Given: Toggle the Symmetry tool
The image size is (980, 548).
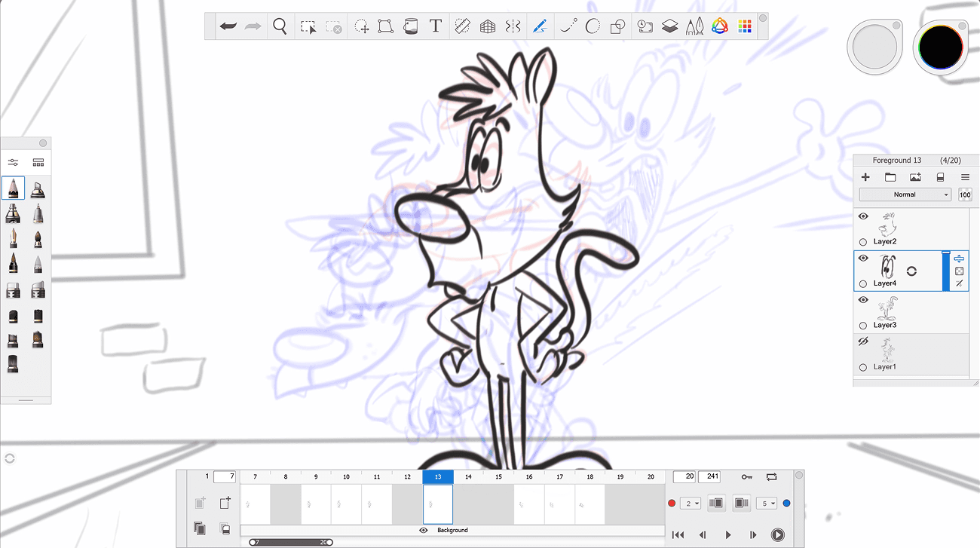Looking at the screenshot, I should 513,26.
